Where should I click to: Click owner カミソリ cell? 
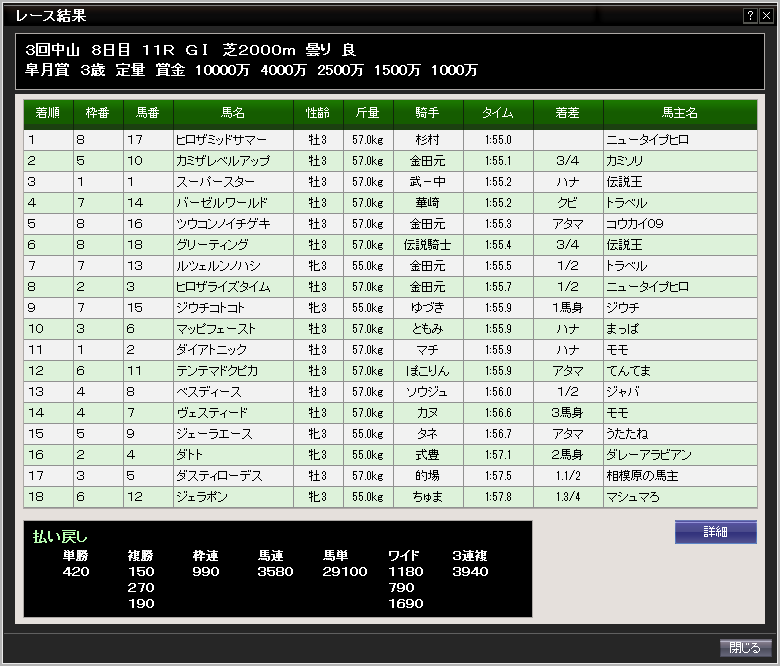click(680, 161)
